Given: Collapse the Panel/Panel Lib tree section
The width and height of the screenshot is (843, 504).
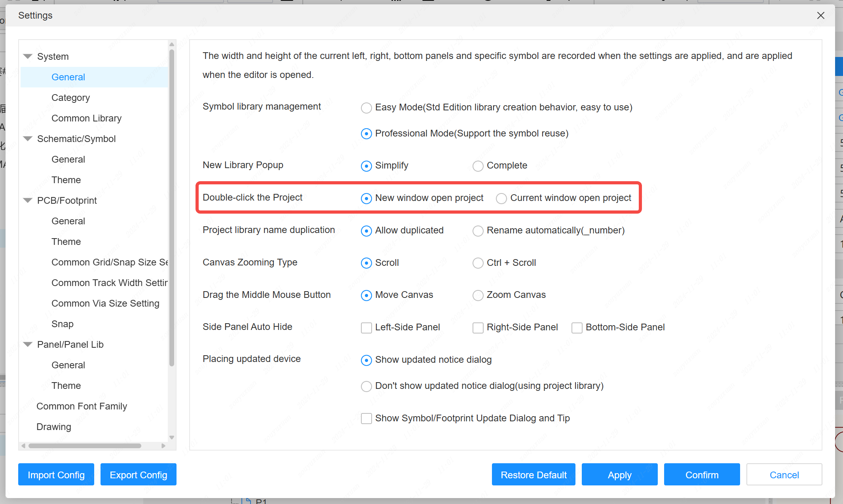Looking at the screenshot, I should (x=28, y=345).
